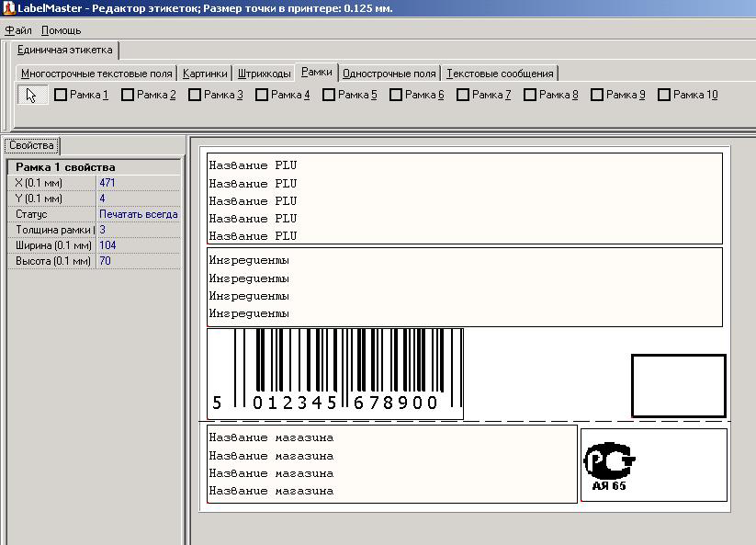Click the X coordinate value 471
The height and width of the screenshot is (545, 756).
click(x=109, y=181)
